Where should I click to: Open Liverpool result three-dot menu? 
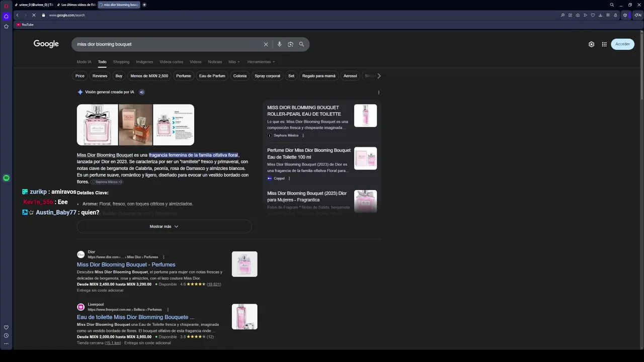click(x=168, y=310)
